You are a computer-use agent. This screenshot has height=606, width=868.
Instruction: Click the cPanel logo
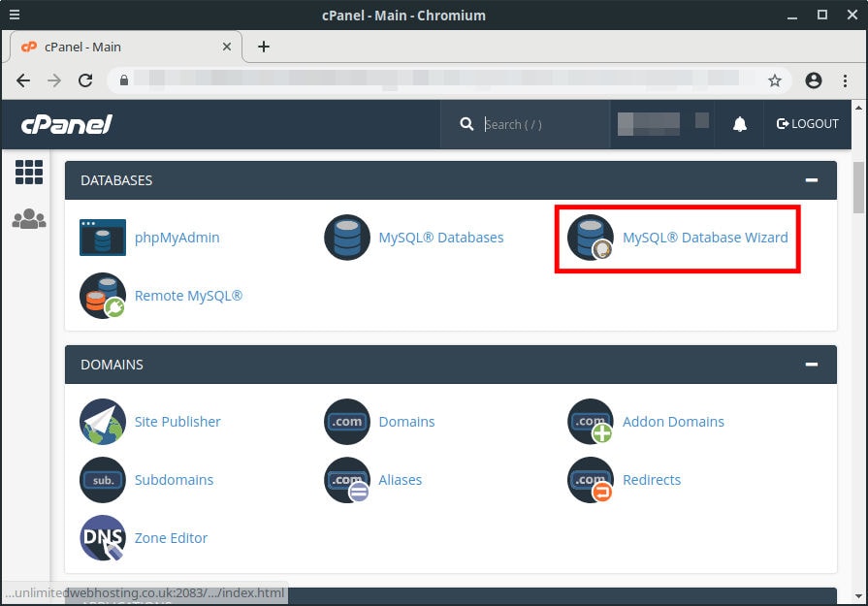(65, 124)
